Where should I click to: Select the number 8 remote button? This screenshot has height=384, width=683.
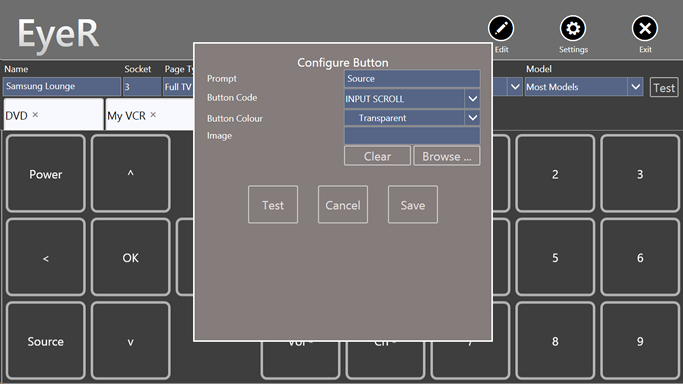pyautogui.click(x=555, y=341)
